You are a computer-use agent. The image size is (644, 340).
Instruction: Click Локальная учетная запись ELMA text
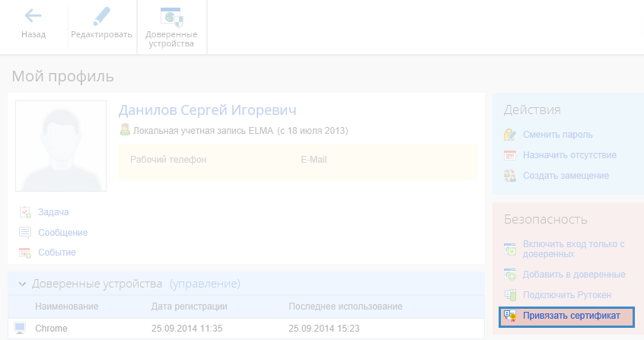(203, 131)
